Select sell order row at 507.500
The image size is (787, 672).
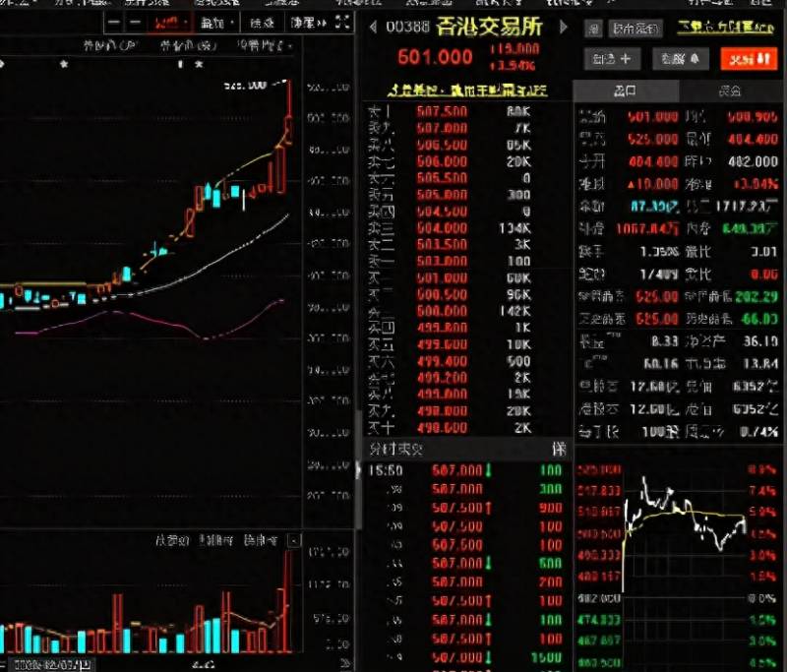pos(450,111)
